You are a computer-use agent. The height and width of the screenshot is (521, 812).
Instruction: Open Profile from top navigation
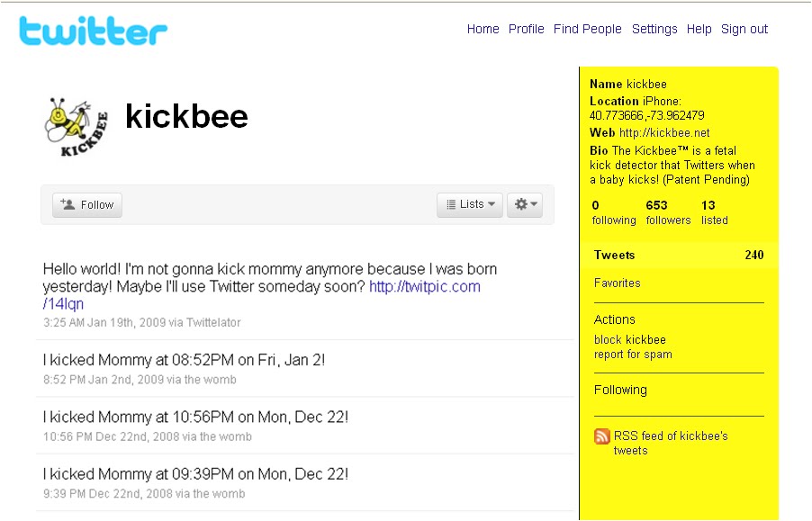pos(526,29)
